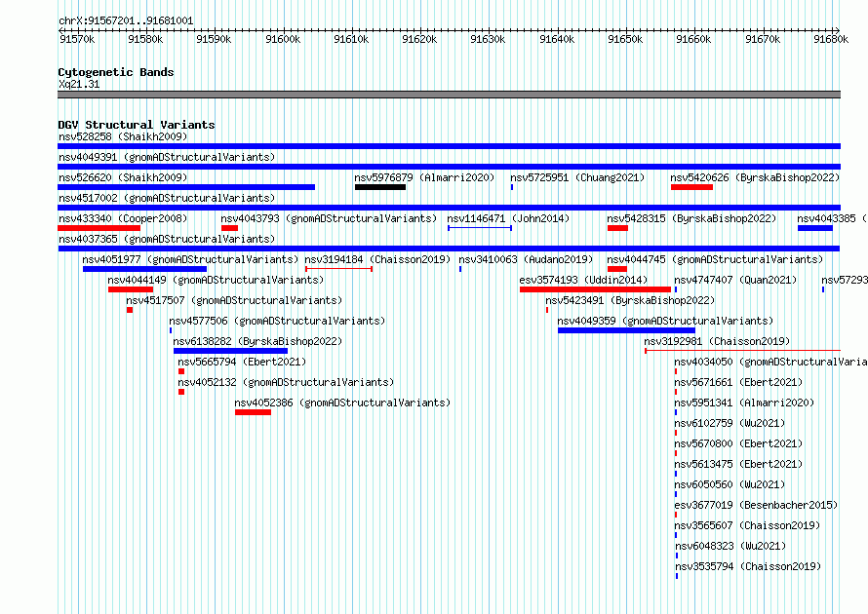This screenshot has width=868, height=614.
Task: Select nsv4043793 gnomAD variant label
Action: tap(329, 218)
